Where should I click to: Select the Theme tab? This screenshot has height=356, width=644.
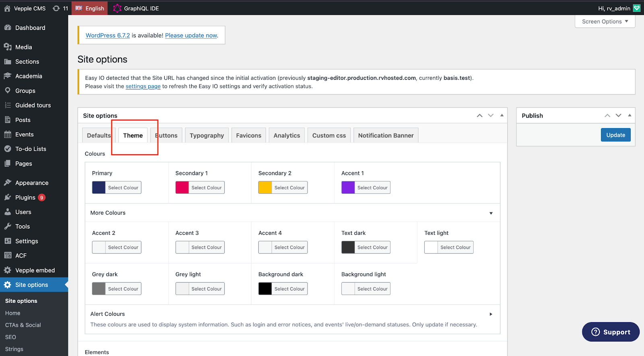pos(133,135)
